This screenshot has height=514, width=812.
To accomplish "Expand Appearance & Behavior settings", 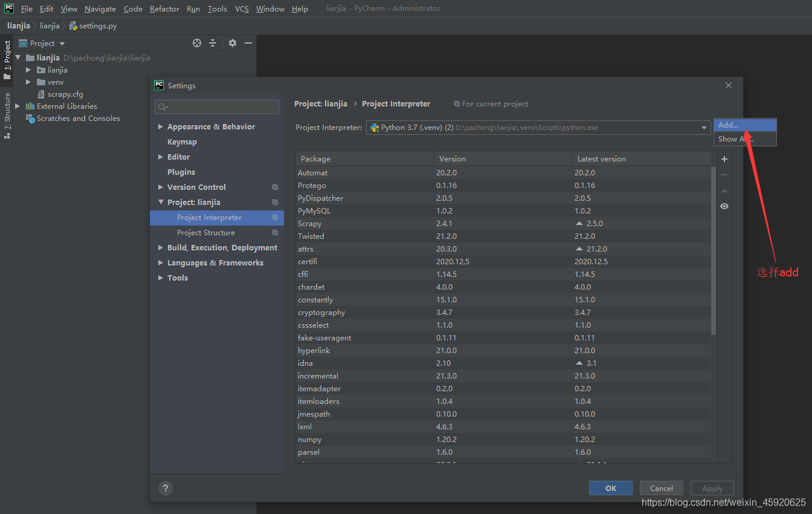I will pyautogui.click(x=161, y=127).
